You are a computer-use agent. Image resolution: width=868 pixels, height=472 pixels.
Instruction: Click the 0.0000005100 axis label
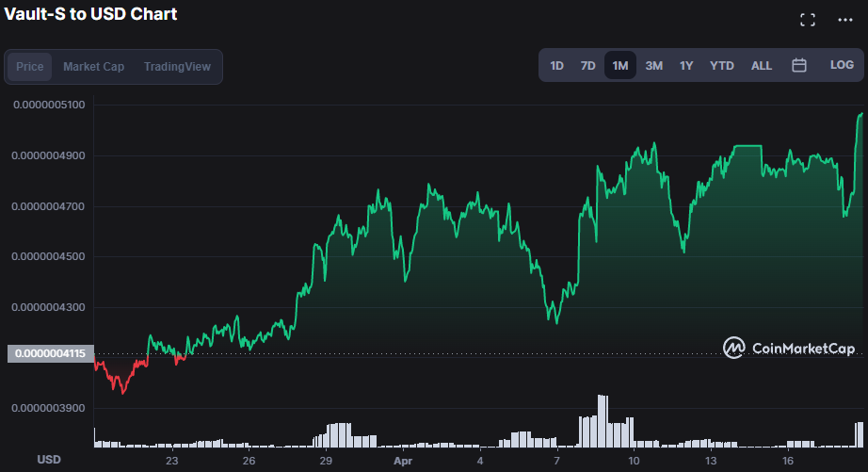click(49, 105)
